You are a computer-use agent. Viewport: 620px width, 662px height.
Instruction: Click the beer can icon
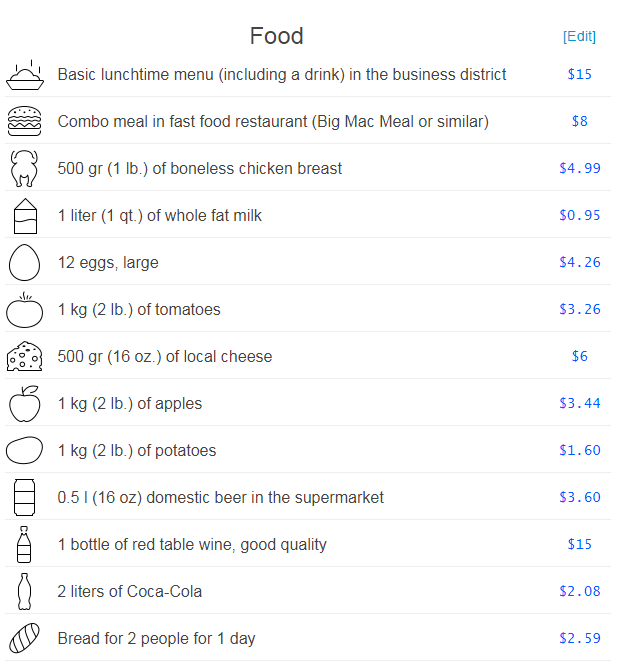click(x=24, y=497)
